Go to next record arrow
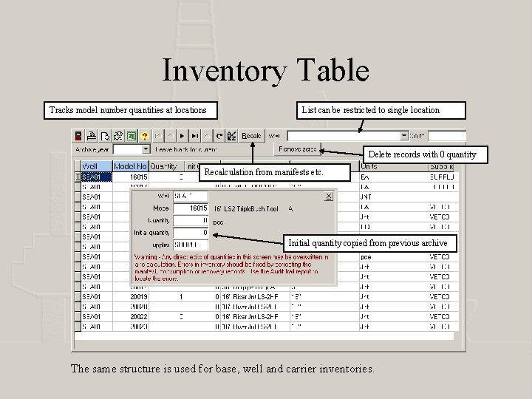Viewport: 532px width, 399px height. [x=183, y=136]
